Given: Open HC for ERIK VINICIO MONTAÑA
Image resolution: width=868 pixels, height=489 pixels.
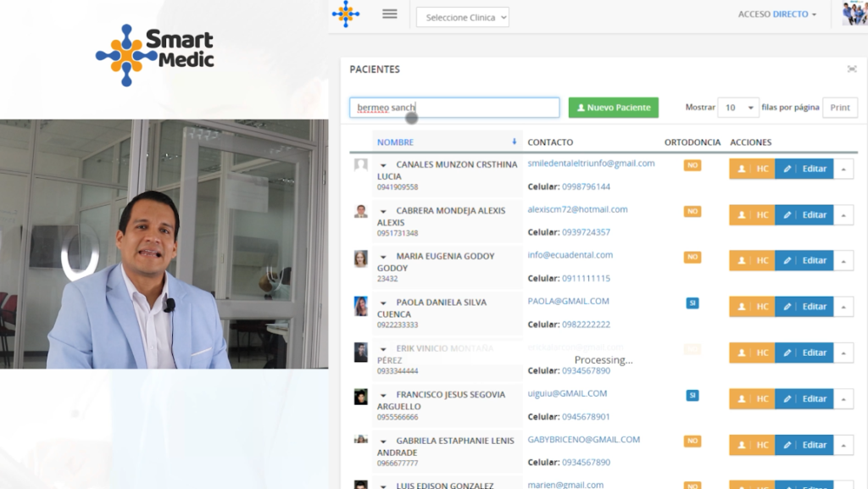Looking at the screenshot, I should tap(753, 353).
